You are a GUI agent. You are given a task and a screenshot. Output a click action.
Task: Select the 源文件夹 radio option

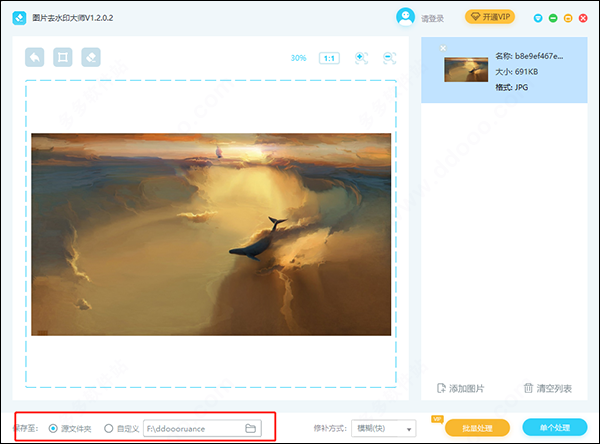pyautogui.click(x=53, y=428)
